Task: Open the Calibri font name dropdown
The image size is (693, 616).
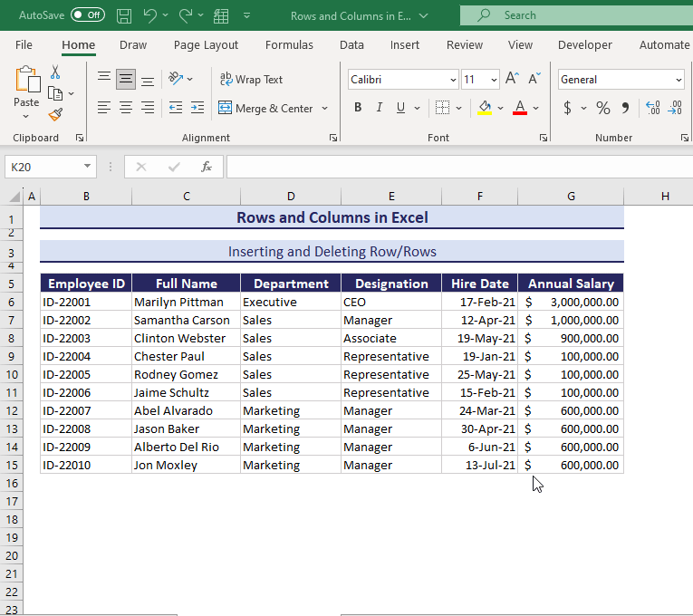Action: pos(453,80)
